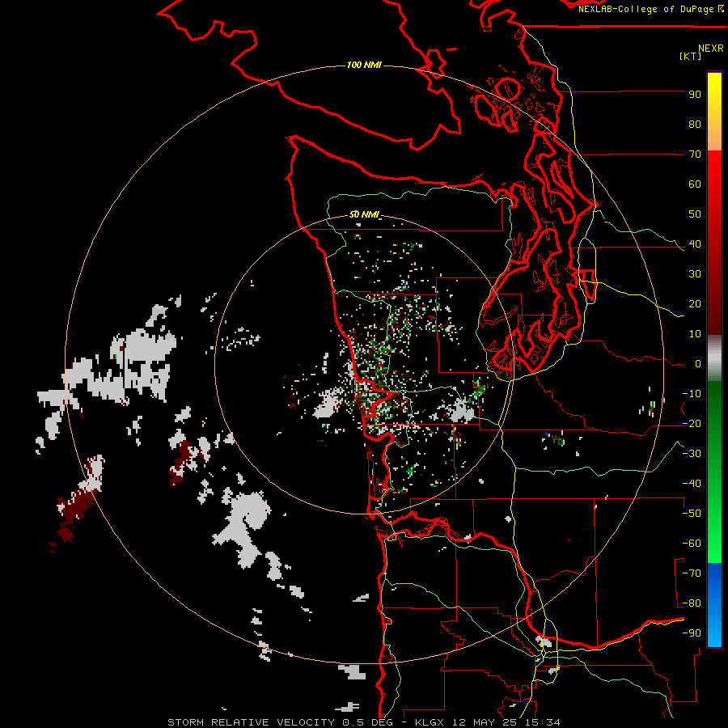Viewport: 728px width, 728px height.
Task: Click the 12 MAY 25 date stamp
Action: tap(485, 722)
